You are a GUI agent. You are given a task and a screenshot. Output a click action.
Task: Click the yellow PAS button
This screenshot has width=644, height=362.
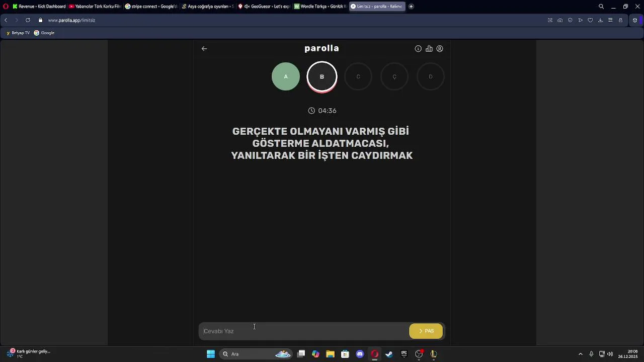click(x=426, y=331)
